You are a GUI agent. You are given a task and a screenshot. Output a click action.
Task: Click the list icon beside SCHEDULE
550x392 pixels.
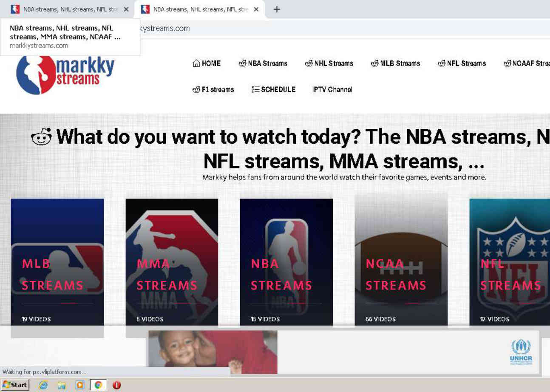coord(255,89)
